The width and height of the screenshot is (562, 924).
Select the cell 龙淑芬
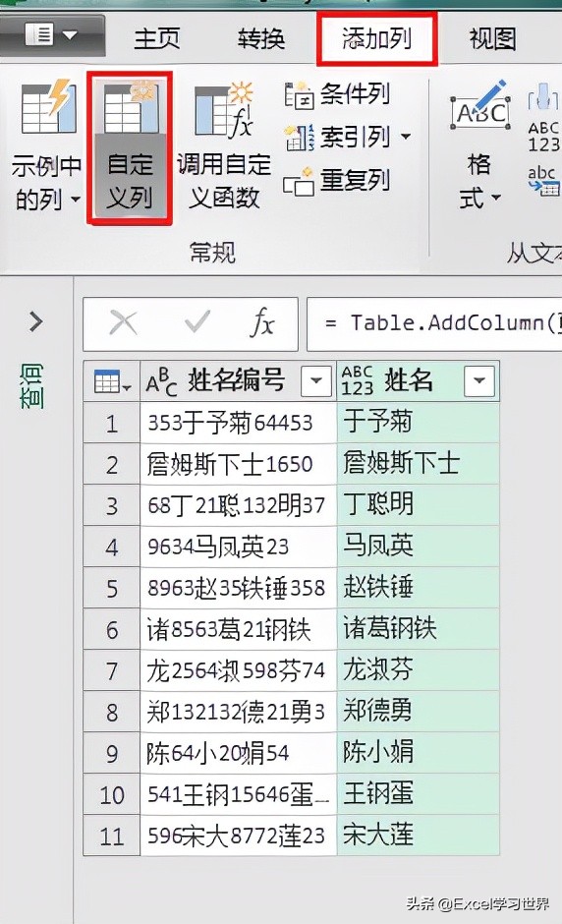pyautogui.click(x=418, y=670)
